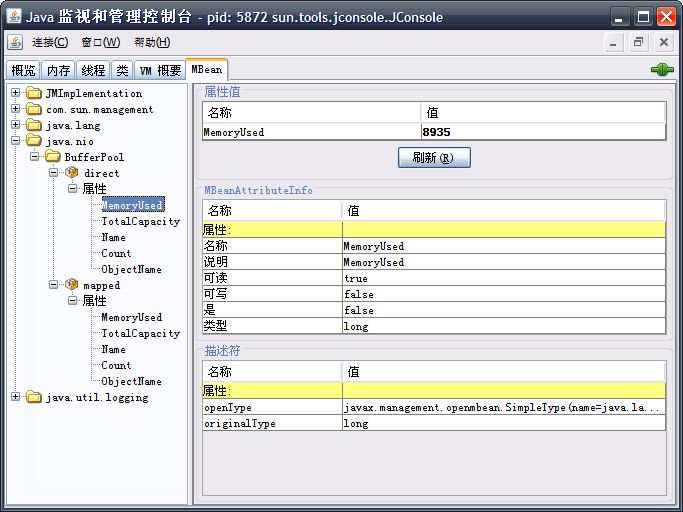The width and height of the screenshot is (683, 512).
Task: Expand the java.lang node
Action: (x=15, y=125)
